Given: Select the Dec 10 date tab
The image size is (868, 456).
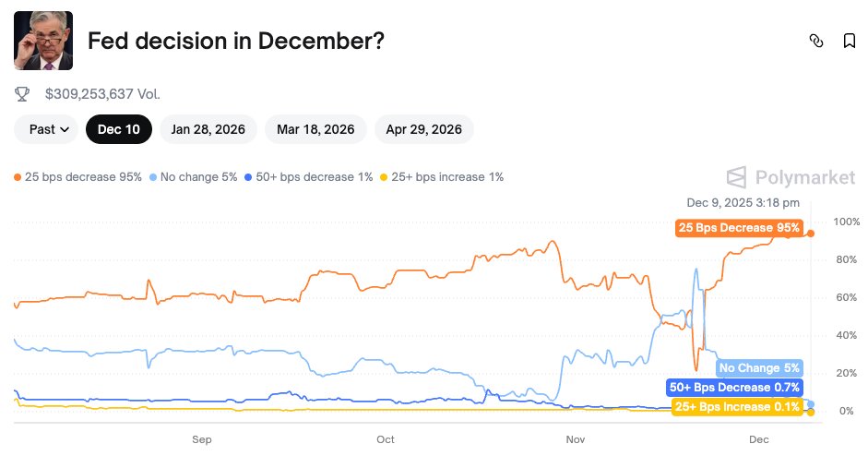Looking at the screenshot, I should coord(119,129).
